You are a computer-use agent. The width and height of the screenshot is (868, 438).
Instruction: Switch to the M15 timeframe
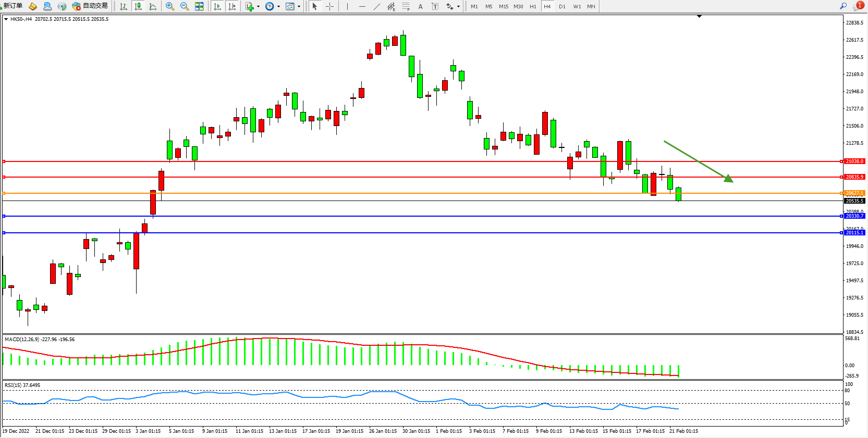(503, 6)
